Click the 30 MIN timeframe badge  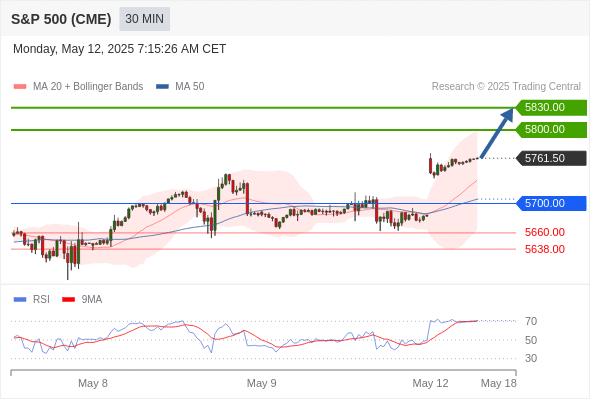click(x=144, y=19)
